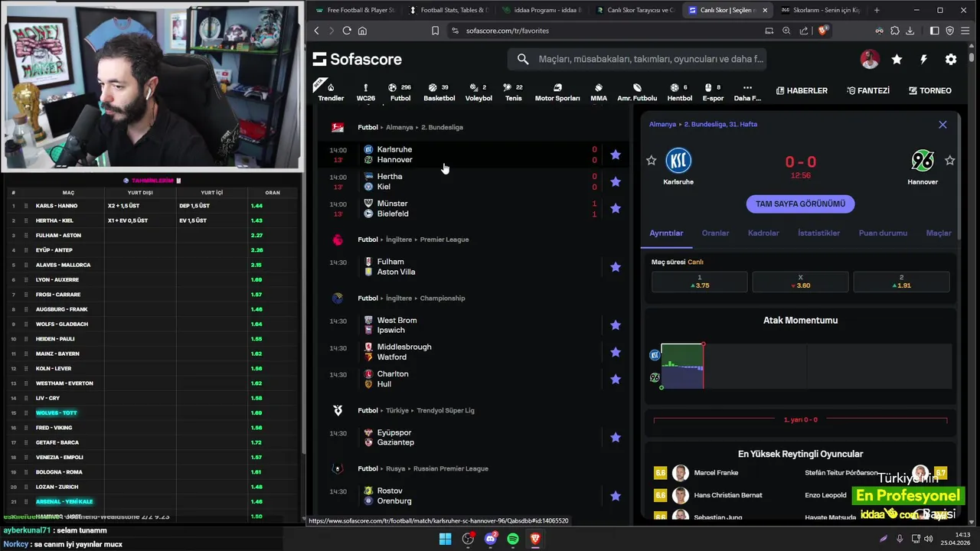
Task: Open the favorites star in Sofascore header
Action: point(897,59)
